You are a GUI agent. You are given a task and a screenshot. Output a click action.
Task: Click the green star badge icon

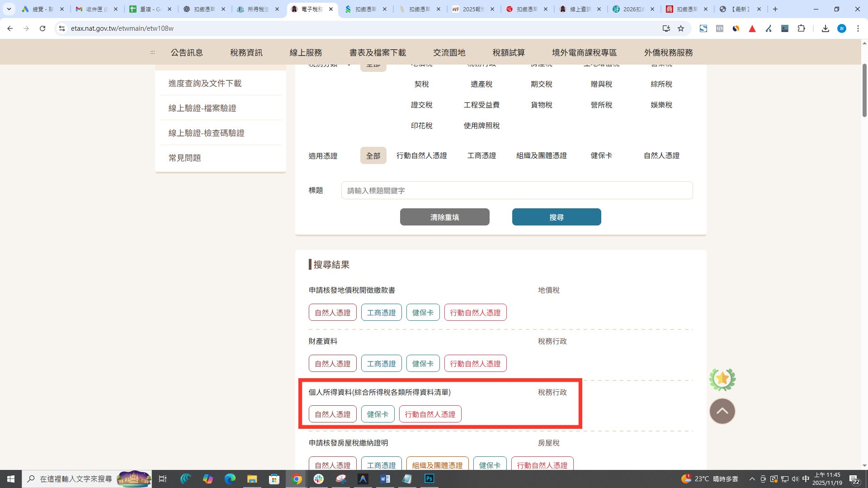722,379
